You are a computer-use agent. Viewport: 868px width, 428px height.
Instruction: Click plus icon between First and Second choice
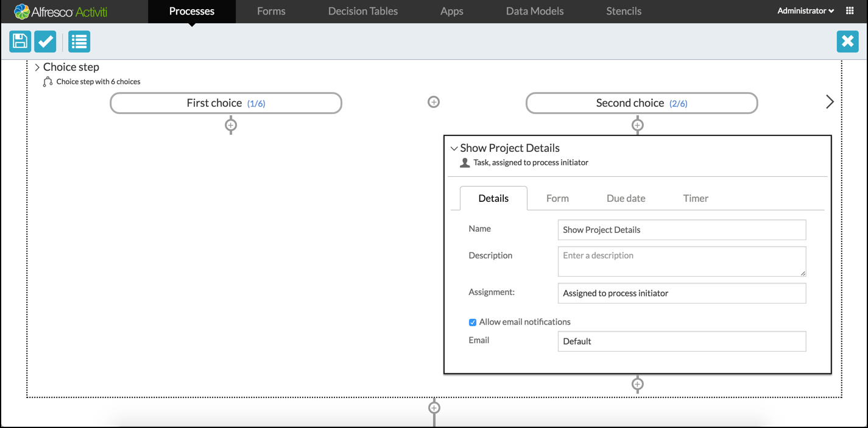click(x=434, y=102)
